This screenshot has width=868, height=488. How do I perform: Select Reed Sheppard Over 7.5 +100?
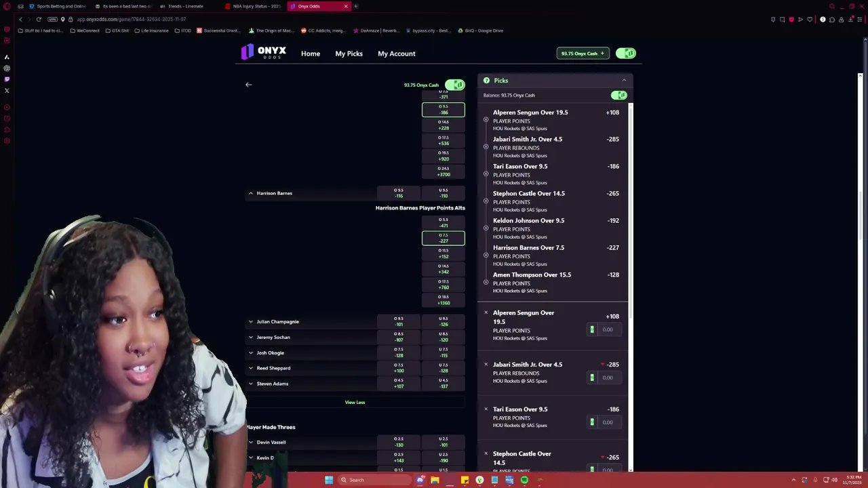[399, 368]
